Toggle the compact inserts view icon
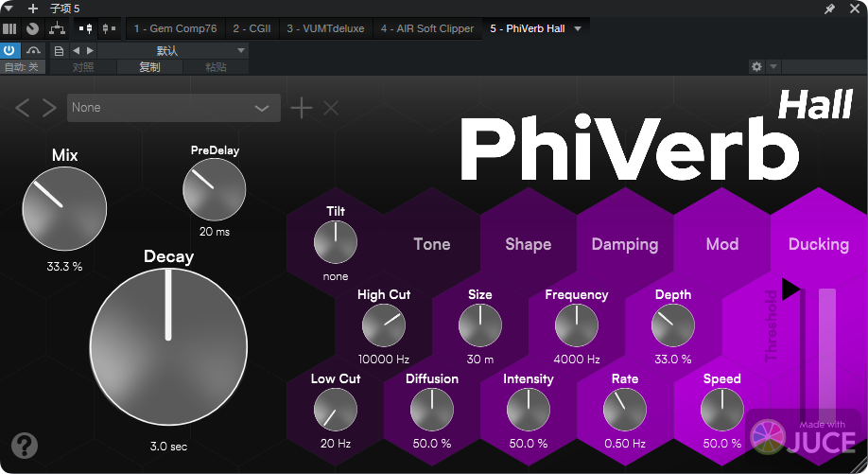The width and height of the screenshot is (868, 474). [109, 28]
